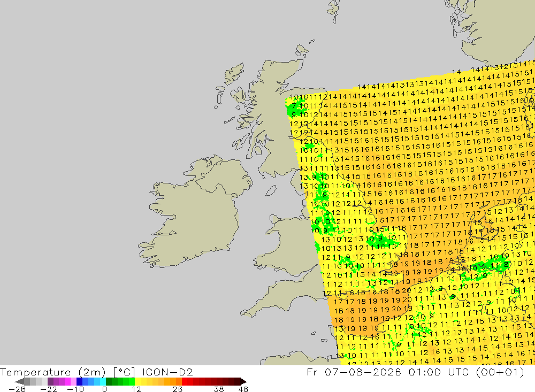Click the '26' legend label

178,389
